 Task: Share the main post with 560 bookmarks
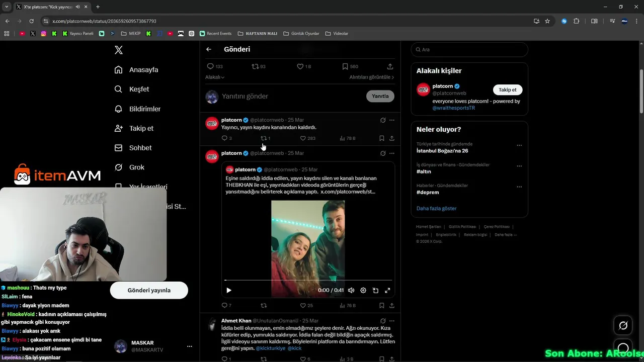[x=390, y=66]
